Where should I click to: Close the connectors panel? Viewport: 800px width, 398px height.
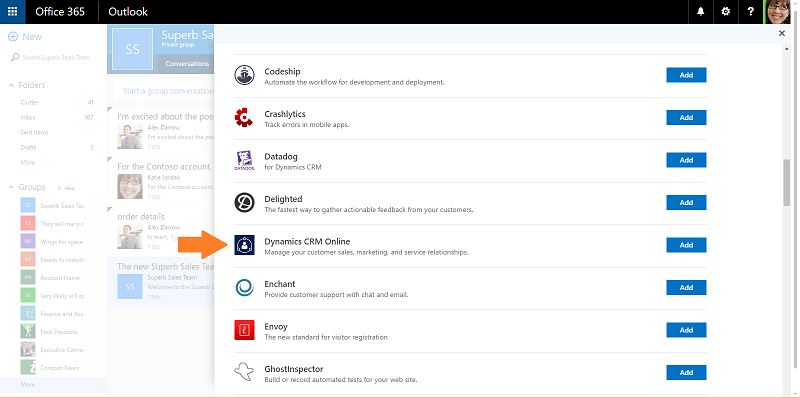coord(782,33)
